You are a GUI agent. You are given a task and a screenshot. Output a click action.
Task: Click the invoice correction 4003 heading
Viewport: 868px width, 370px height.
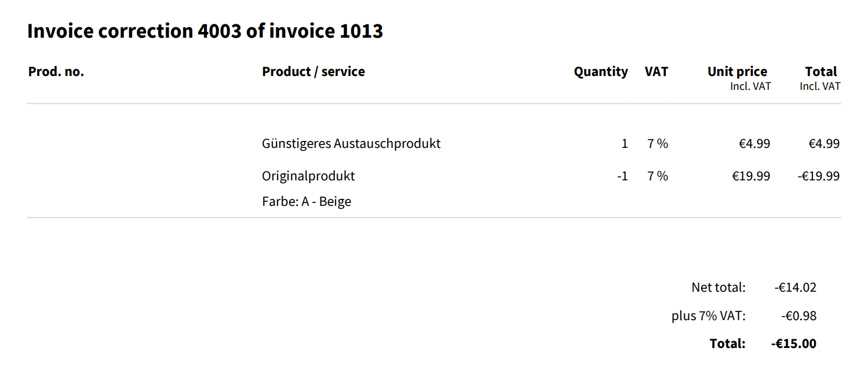pos(205,31)
